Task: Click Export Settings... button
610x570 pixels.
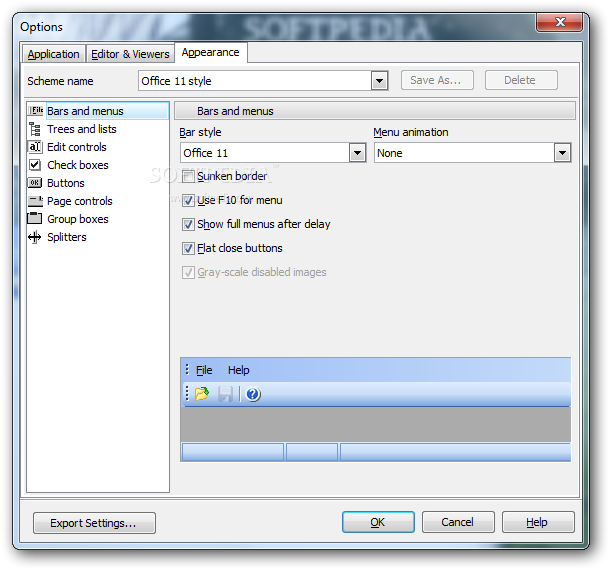Action: (94, 523)
